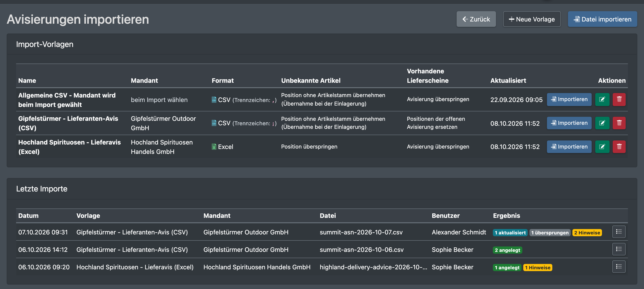Click timestamp '22.09.2026 09:05'
The width and height of the screenshot is (644, 289).
tap(516, 100)
